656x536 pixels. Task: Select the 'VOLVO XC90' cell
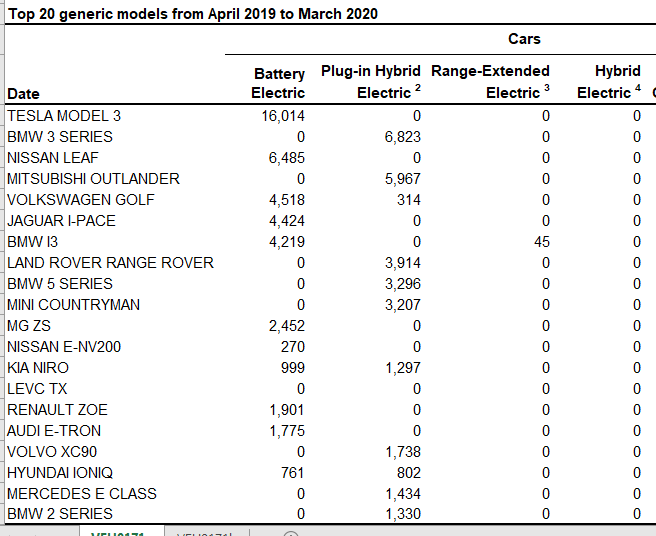click(52, 452)
